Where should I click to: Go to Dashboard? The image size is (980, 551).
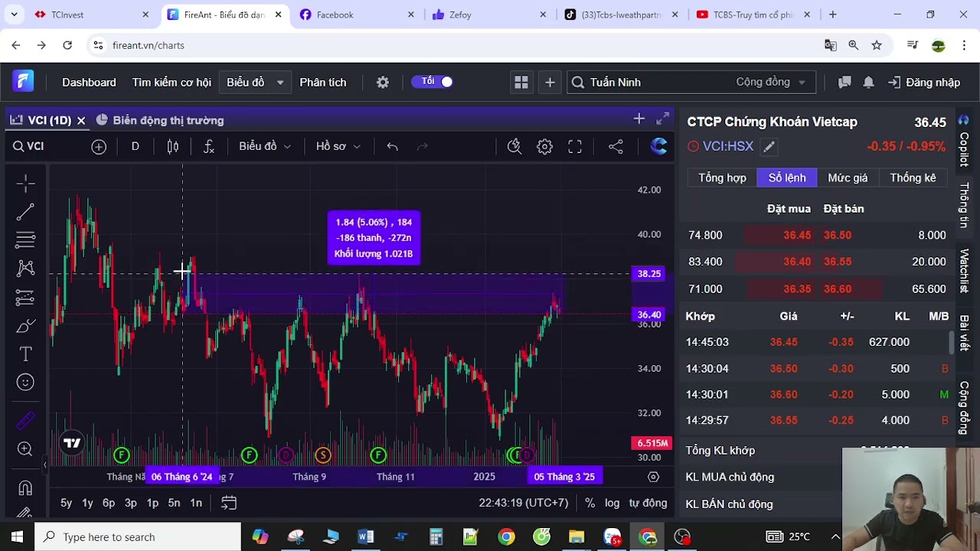[89, 82]
